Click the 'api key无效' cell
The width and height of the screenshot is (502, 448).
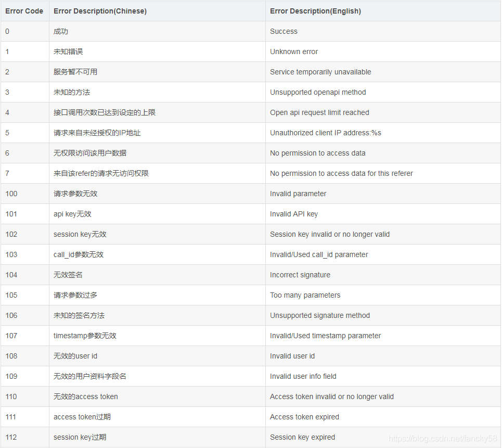click(x=157, y=214)
